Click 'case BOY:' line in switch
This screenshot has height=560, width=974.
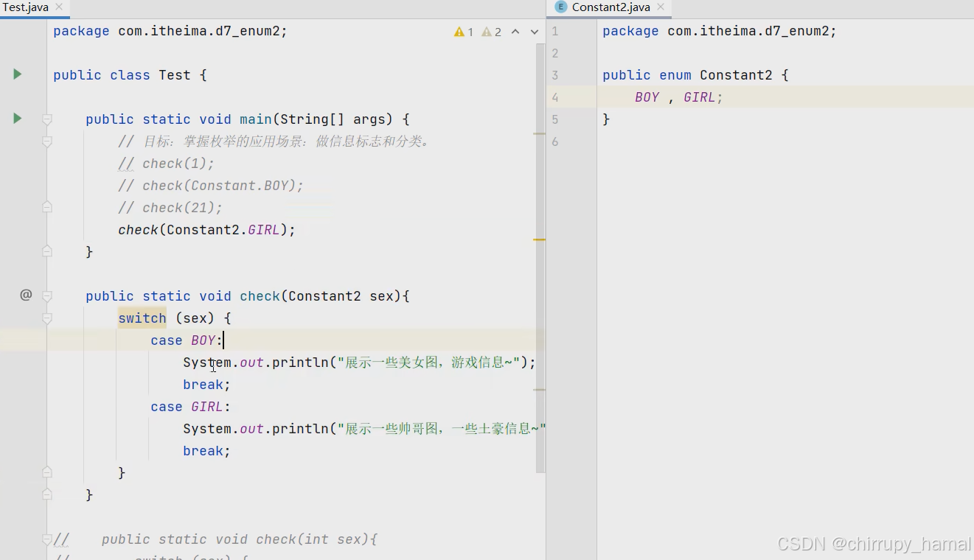(185, 340)
